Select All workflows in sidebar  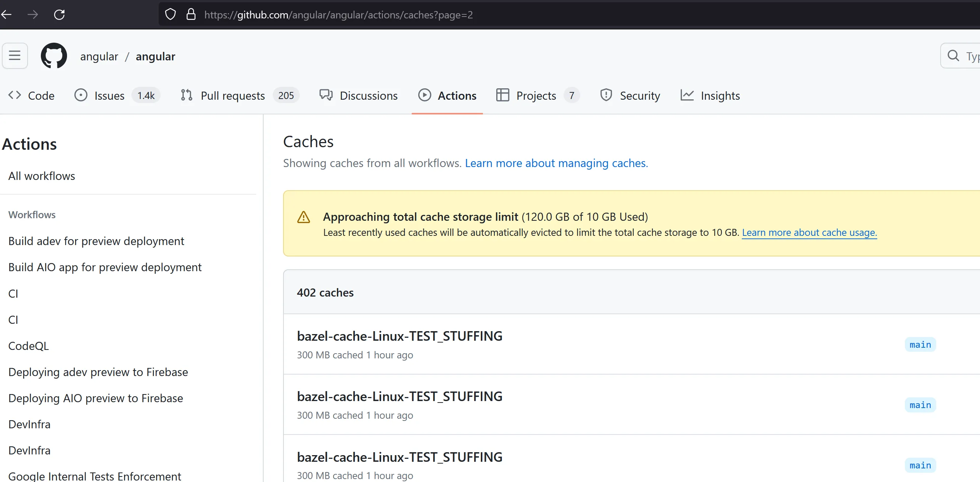point(42,176)
